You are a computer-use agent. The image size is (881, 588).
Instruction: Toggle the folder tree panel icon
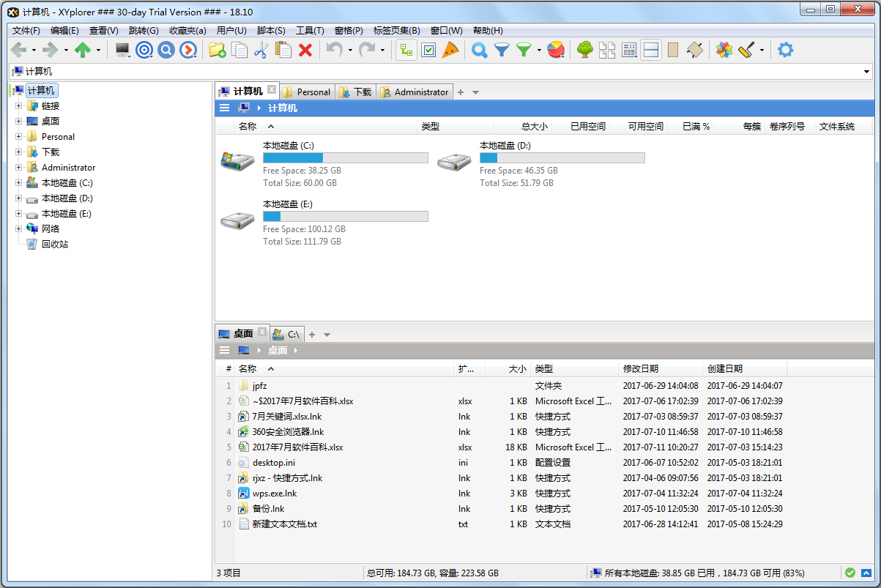(x=406, y=50)
